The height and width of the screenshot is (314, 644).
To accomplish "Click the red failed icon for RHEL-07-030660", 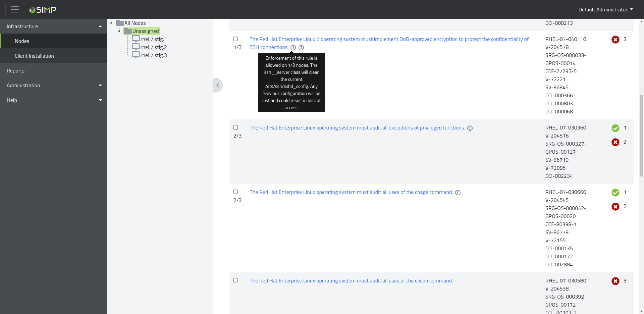I will click(x=615, y=207).
